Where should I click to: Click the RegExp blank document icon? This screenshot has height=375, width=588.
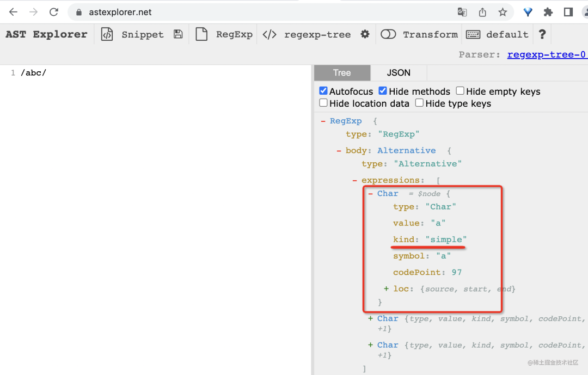click(x=201, y=34)
